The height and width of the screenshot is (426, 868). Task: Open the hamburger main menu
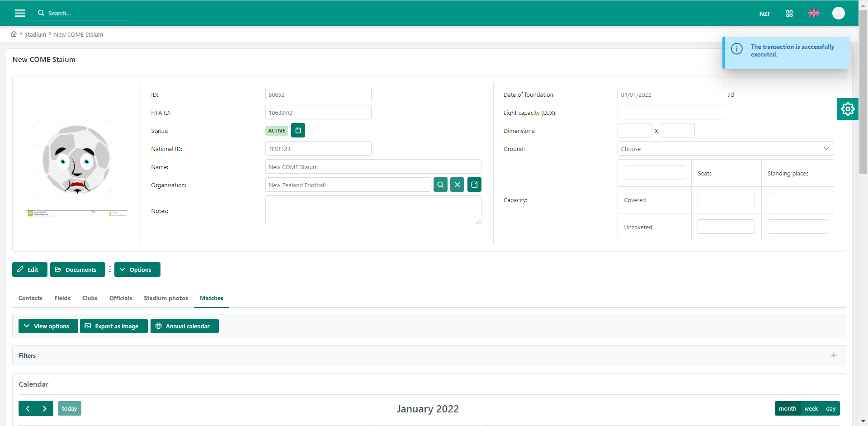coord(20,13)
